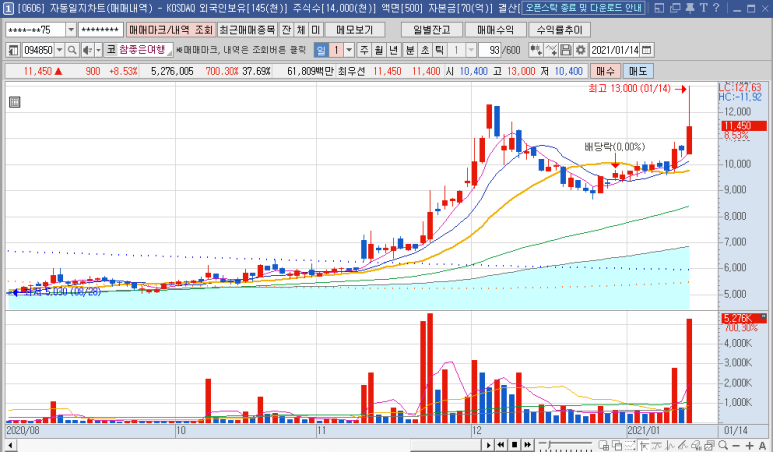Open the 일별잔고 tab
Image resolution: width=773 pixels, height=452 pixels.
(432, 30)
